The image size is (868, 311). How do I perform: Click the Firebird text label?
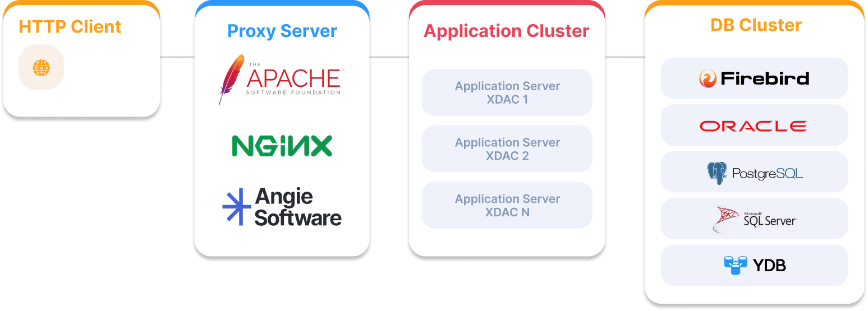[x=765, y=78]
